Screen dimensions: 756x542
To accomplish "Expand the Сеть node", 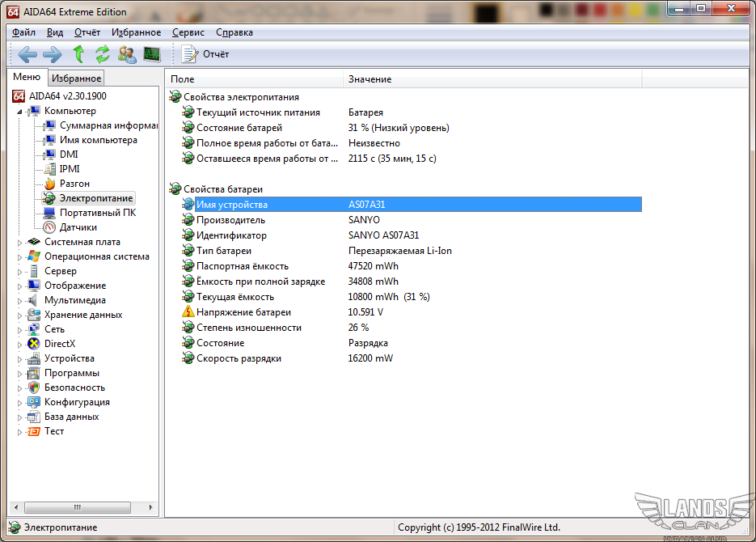I will [x=19, y=330].
